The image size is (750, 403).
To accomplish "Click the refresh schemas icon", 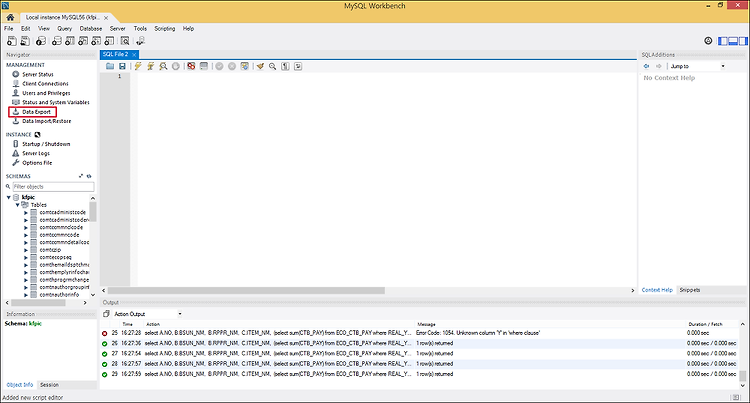I will point(89,176).
